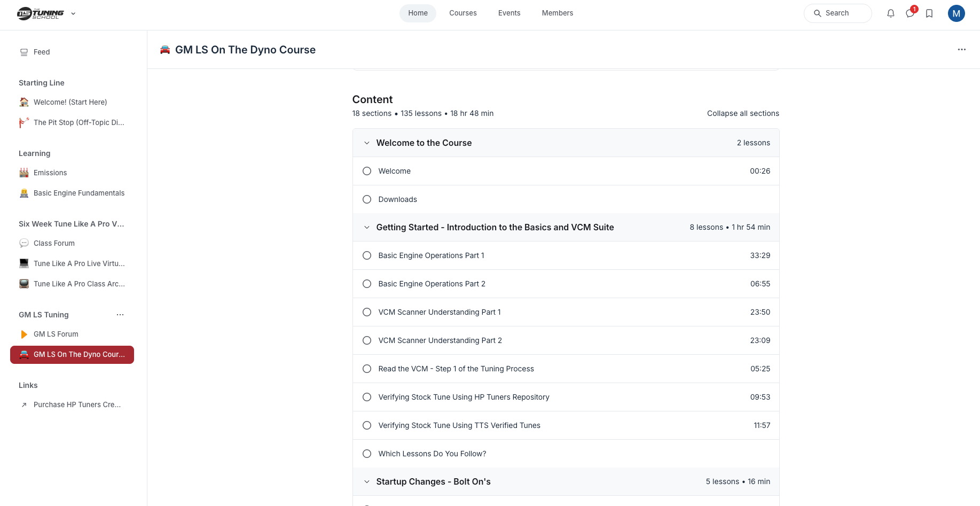Collapse the Welcome to the Course section
The height and width of the screenshot is (506, 980).
[367, 143]
